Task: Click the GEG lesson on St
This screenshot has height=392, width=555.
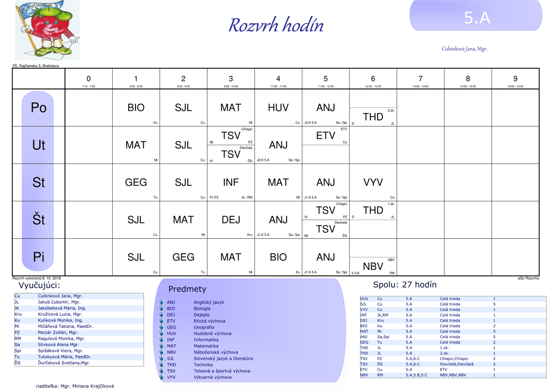Action: tap(136, 182)
